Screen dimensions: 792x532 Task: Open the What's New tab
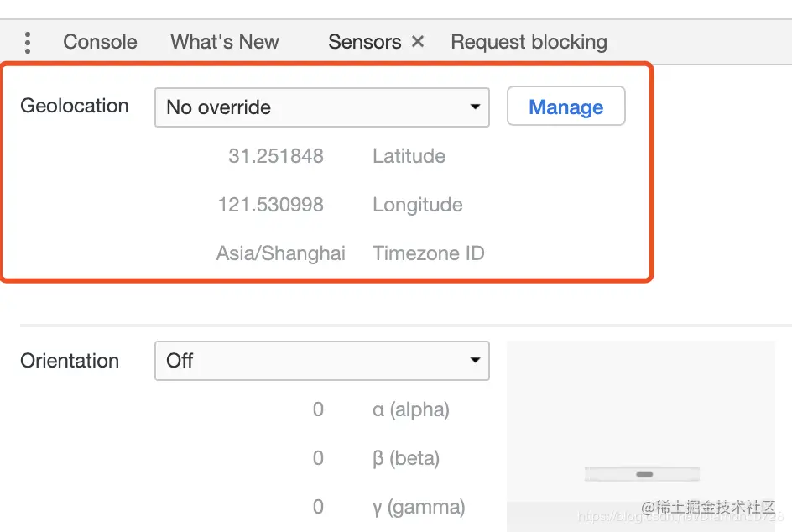(x=224, y=42)
